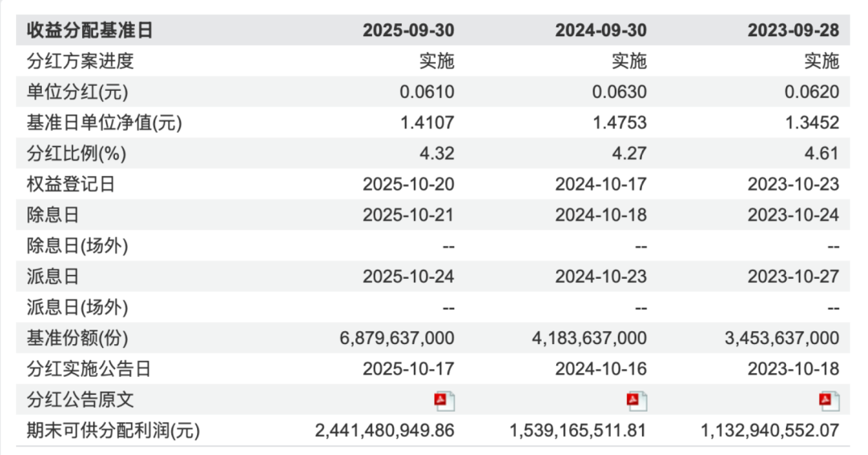
Task: Select the 0.0610 dividend per unit value
Action: [x=427, y=92]
